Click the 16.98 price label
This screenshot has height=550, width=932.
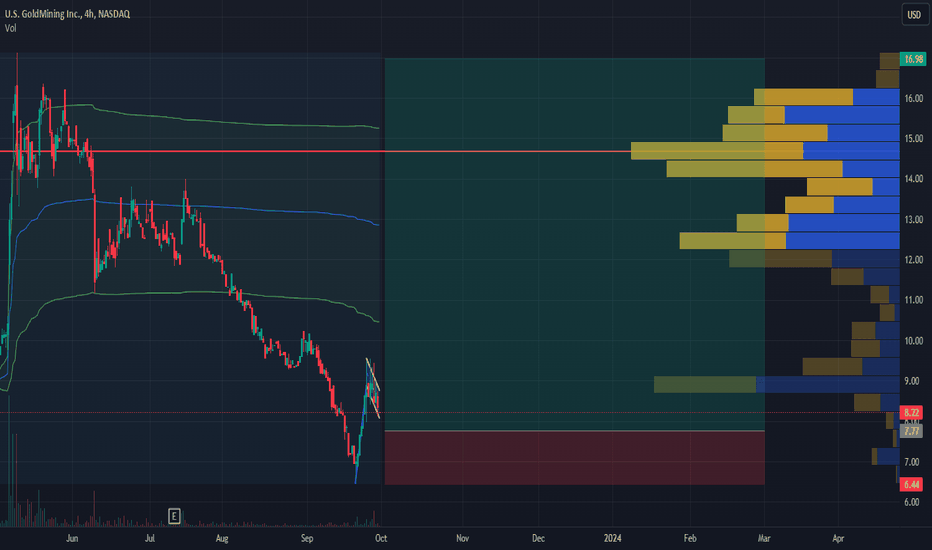point(913,59)
